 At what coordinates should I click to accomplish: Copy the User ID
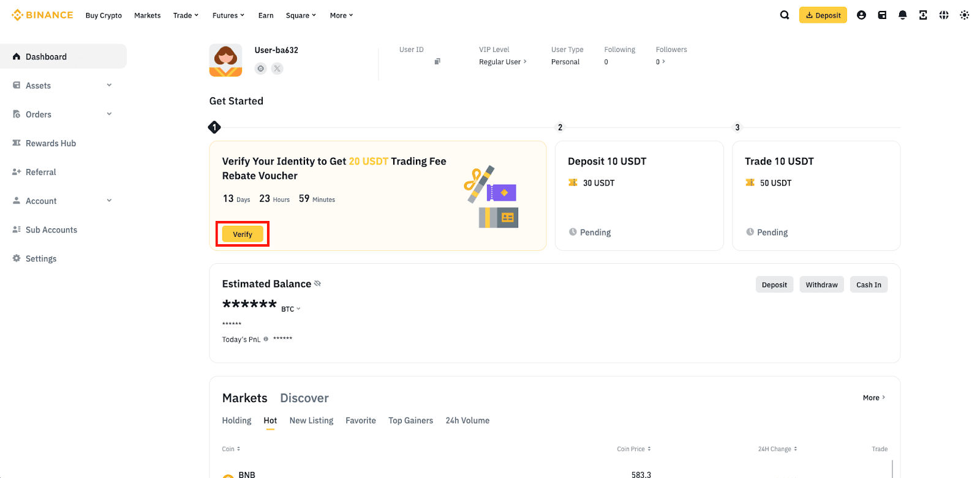click(x=437, y=61)
